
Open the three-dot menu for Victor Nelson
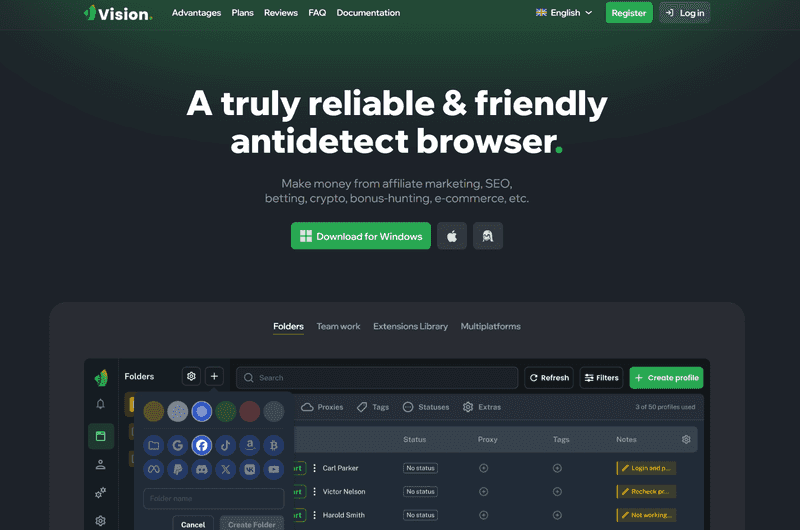click(x=314, y=492)
